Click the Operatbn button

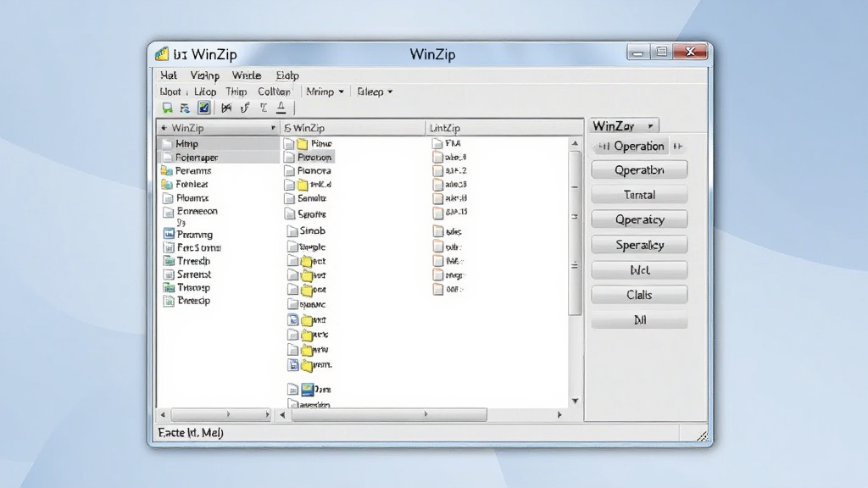tap(639, 169)
